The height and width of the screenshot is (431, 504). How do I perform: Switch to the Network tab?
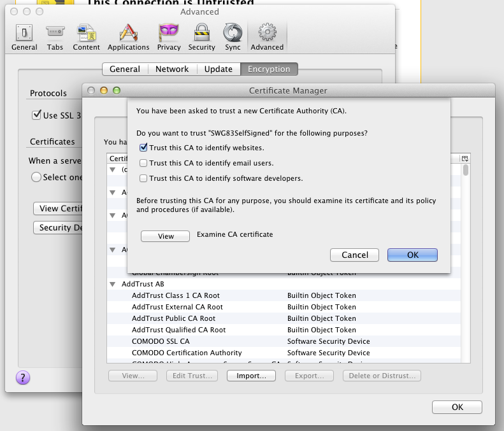(x=172, y=69)
